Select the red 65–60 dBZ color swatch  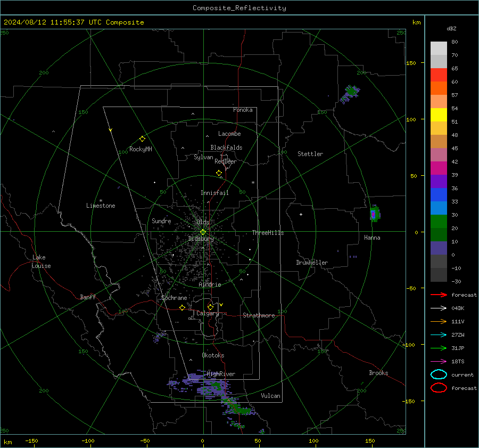[x=439, y=75]
